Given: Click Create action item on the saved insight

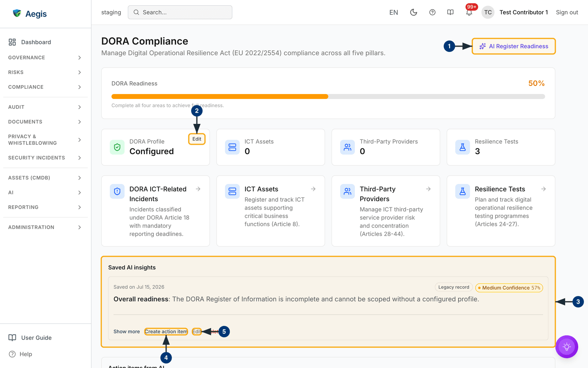Looking at the screenshot, I should (166, 332).
